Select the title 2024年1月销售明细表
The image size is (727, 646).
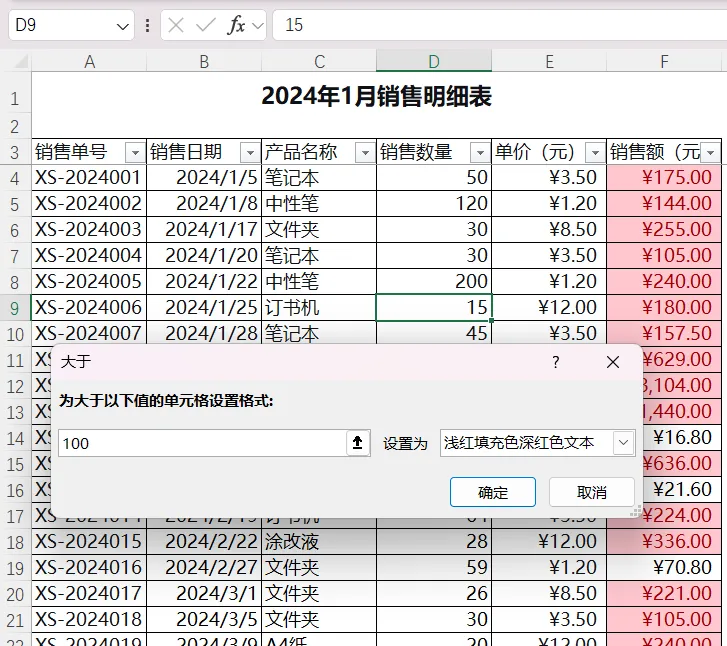376,96
